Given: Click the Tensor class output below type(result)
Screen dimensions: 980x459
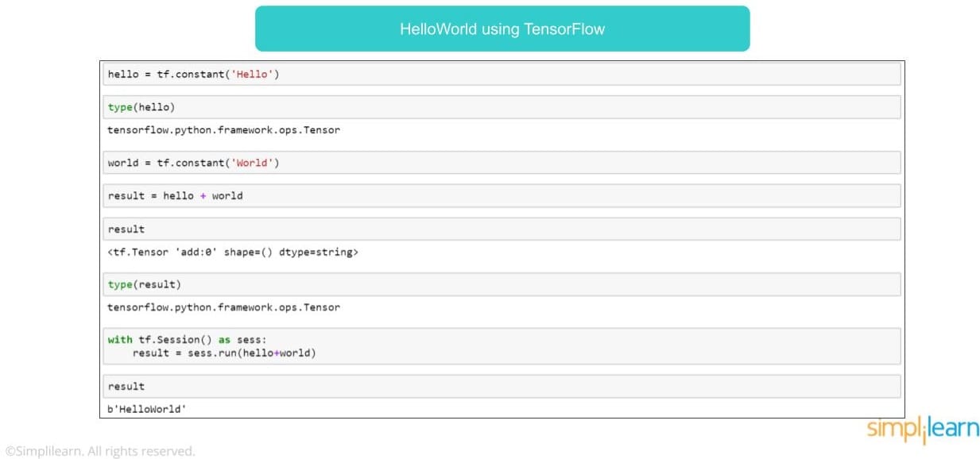Looking at the screenshot, I should click(223, 307).
